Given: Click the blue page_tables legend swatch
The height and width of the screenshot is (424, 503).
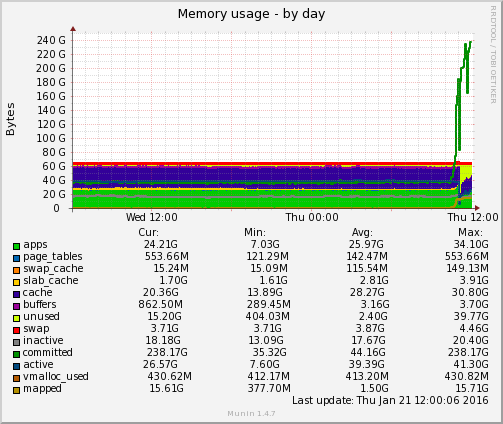Looking at the screenshot, I should click(x=16, y=258).
